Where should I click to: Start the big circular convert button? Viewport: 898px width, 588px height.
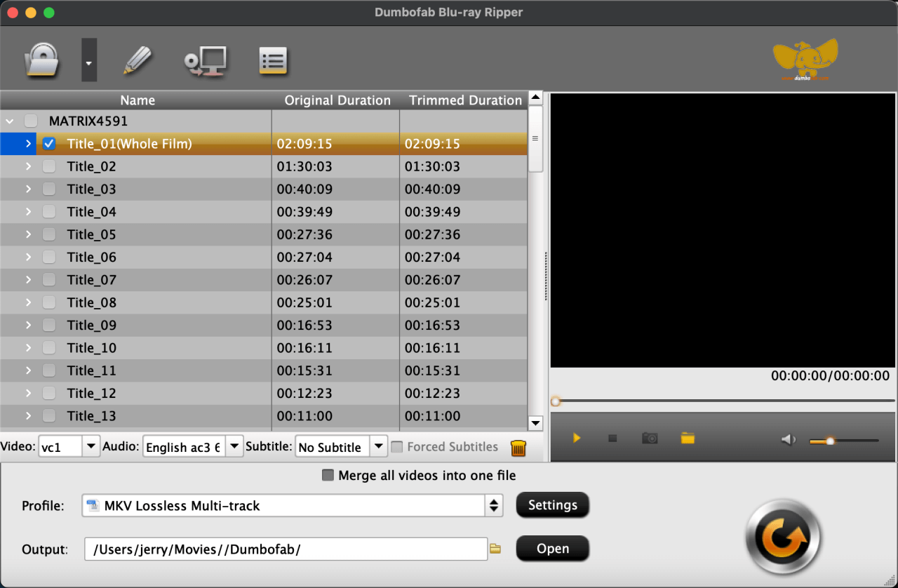coord(782,535)
